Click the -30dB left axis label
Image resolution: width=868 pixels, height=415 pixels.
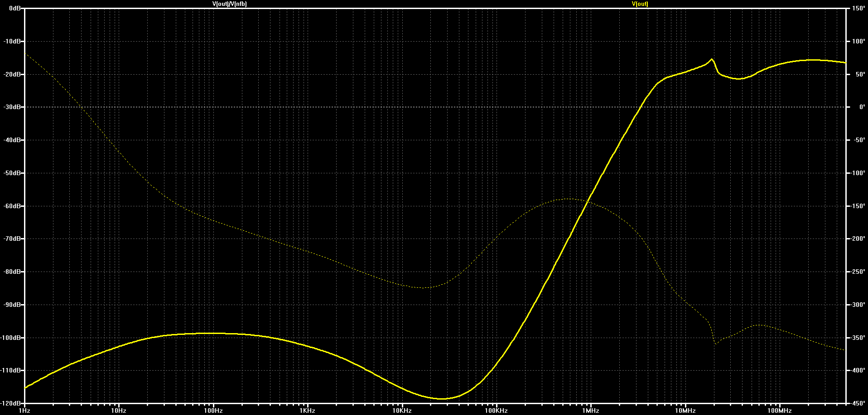tap(12, 107)
